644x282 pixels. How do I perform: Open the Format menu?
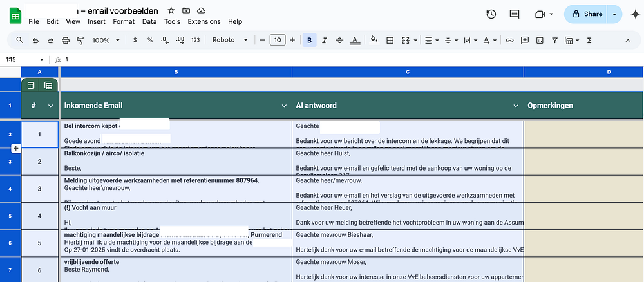tap(124, 21)
